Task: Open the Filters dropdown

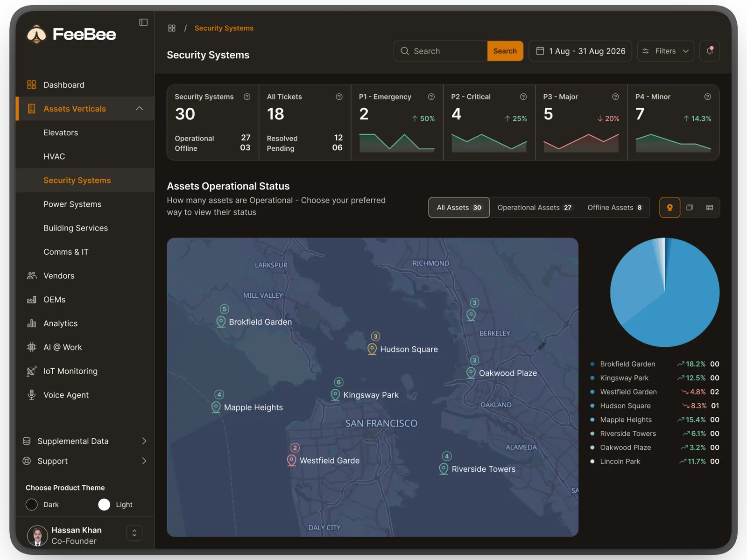Action: (665, 51)
